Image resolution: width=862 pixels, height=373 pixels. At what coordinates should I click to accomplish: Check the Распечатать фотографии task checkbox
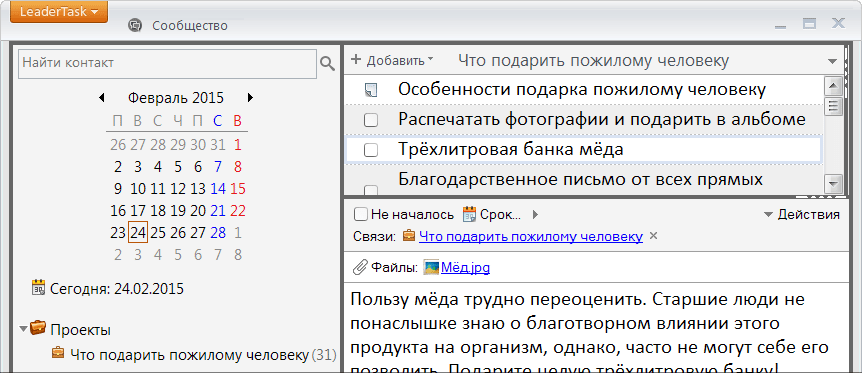371,120
